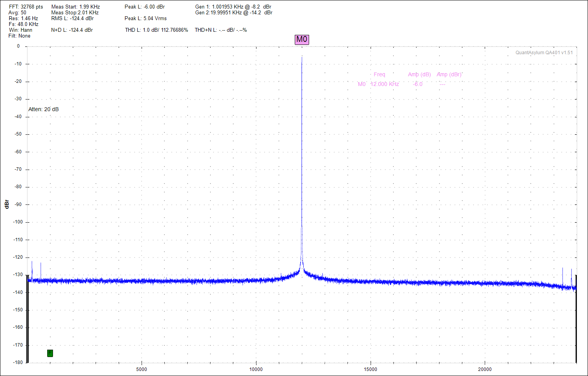588x376 pixels.
Task: Click the 'RMS L: -124.4 dBr' readout
Action: (x=72, y=19)
